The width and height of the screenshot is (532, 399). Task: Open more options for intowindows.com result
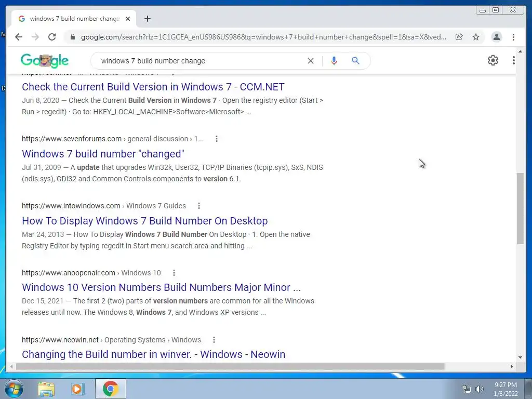point(199,206)
